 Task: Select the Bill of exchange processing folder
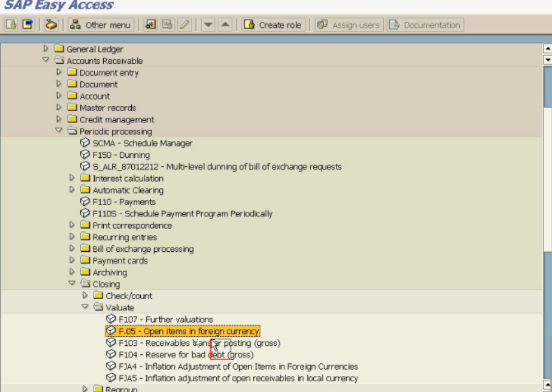pos(143,249)
